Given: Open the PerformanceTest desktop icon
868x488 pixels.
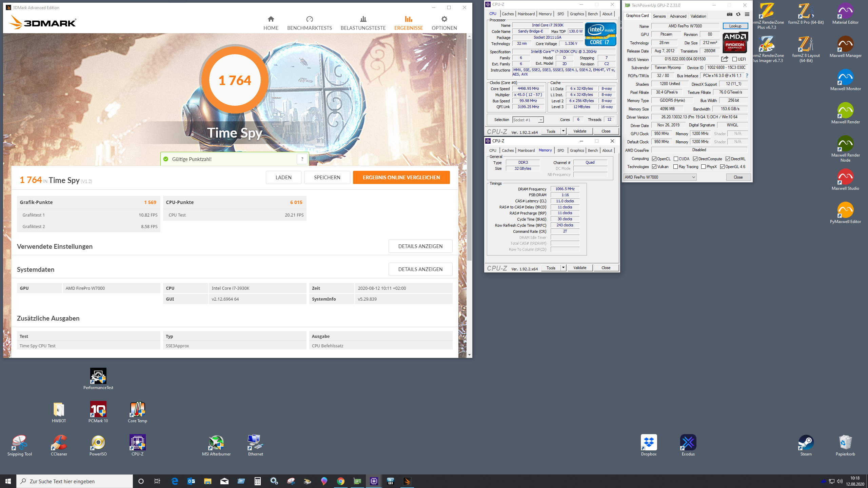Looking at the screenshot, I should point(98,379).
